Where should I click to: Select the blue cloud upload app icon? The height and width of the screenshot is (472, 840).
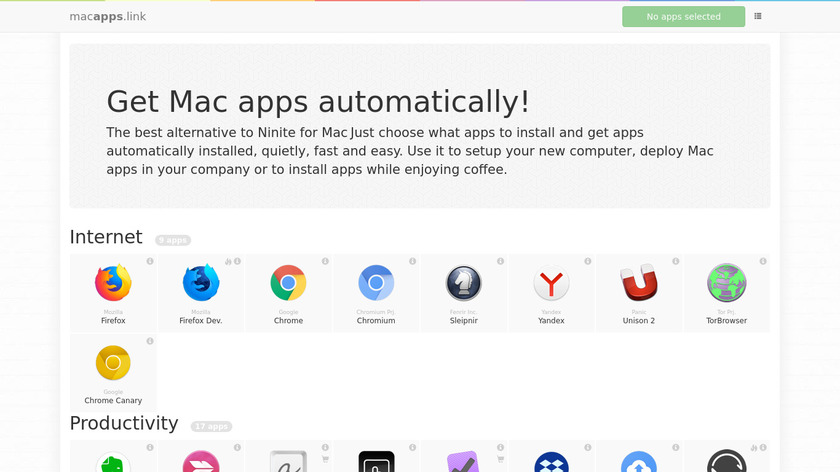(x=639, y=462)
